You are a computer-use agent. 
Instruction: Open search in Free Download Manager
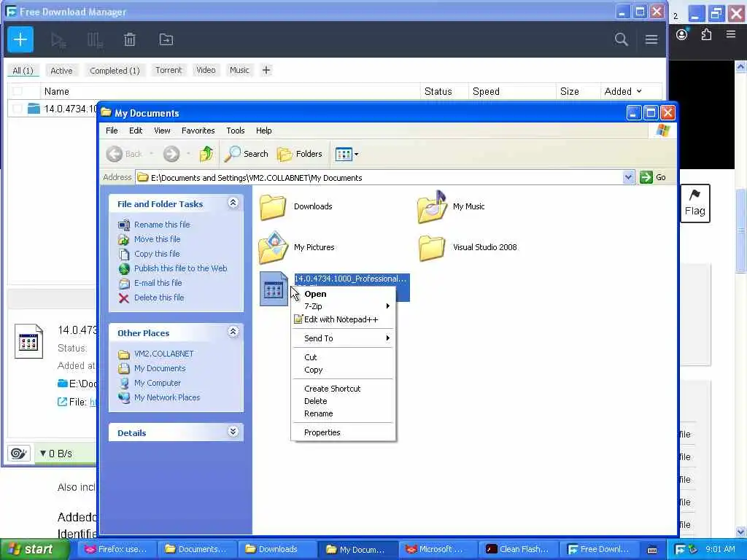pos(622,39)
